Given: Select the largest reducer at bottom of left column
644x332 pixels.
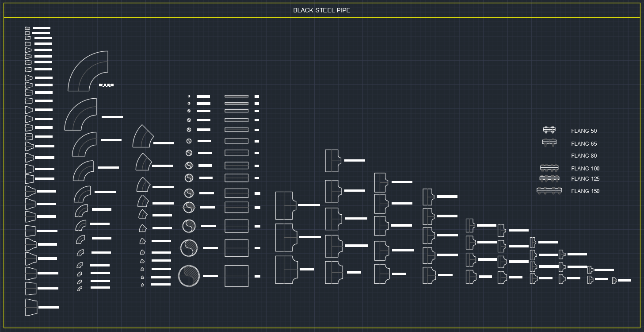Looking at the screenshot, I should (31, 307).
